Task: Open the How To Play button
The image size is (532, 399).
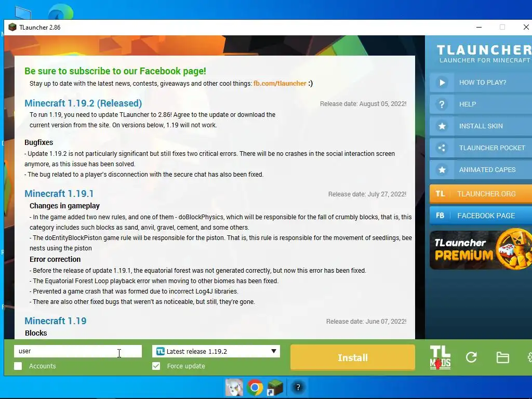Action: click(481, 83)
